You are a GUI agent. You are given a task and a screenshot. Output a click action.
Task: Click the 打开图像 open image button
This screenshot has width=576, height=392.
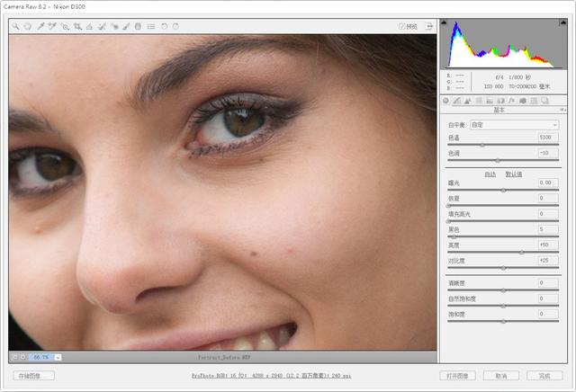(x=458, y=376)
